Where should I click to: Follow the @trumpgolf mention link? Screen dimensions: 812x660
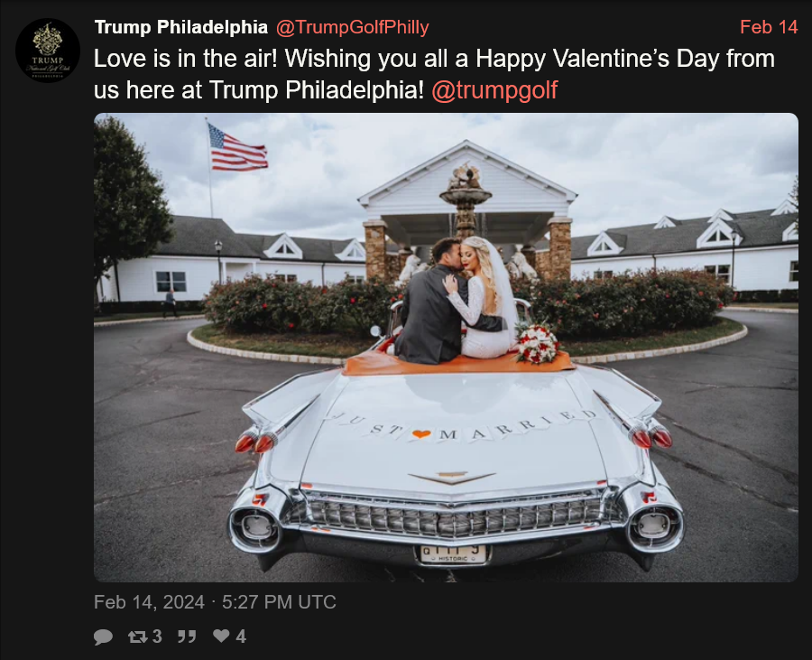(494, 89)
